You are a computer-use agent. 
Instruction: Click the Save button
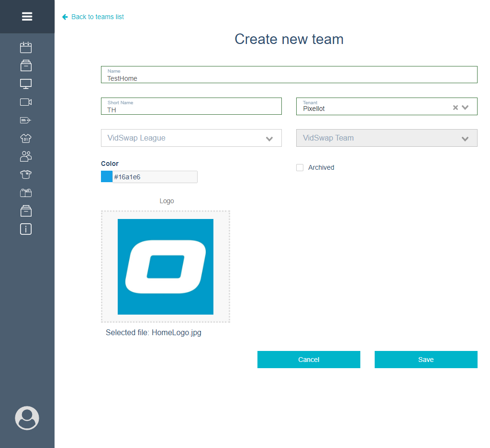426,360
